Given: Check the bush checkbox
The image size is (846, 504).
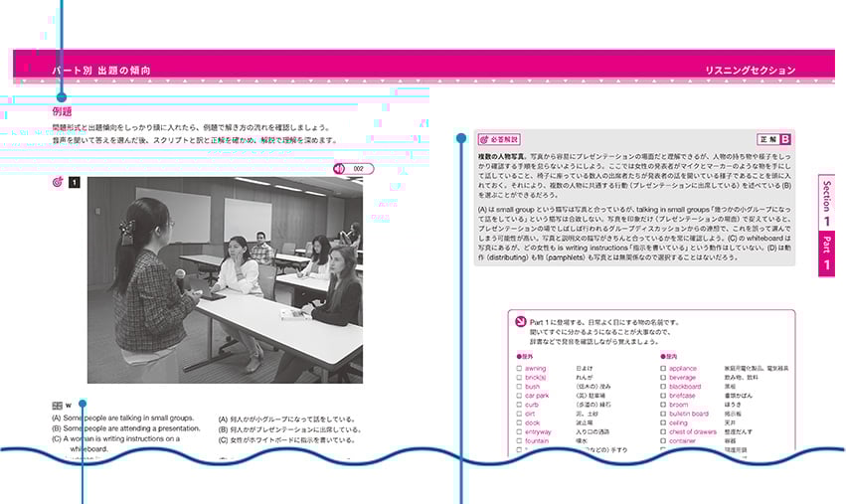Looking at the screenshot, I should pos(519,387).
